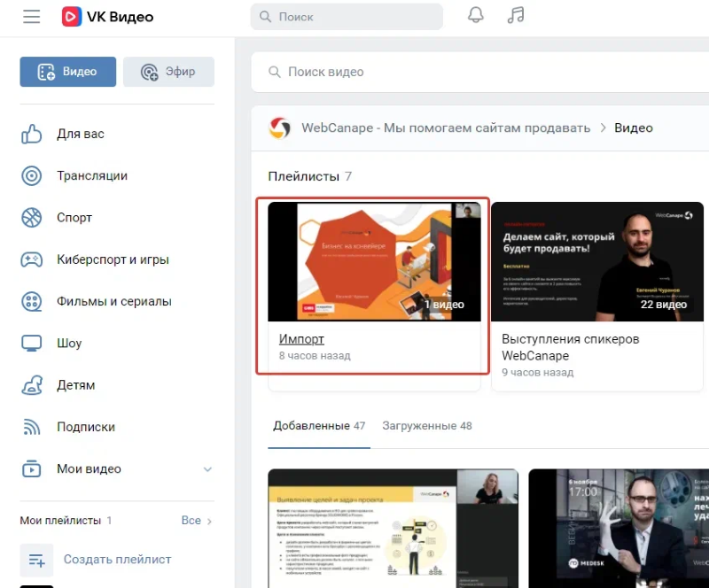Open the Детям section
Image resolution: width=709 pixels, height=588 pixels.
coord(76,385)
